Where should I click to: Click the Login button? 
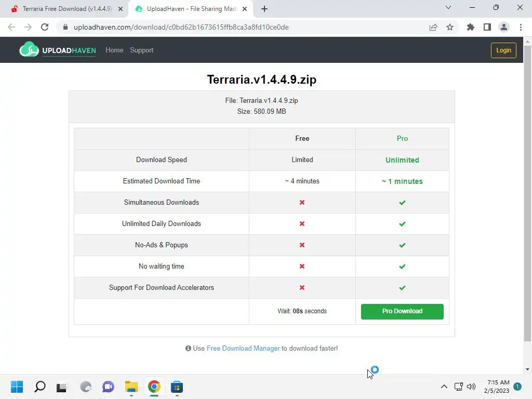pyautogui.click(x=503, y=50)
